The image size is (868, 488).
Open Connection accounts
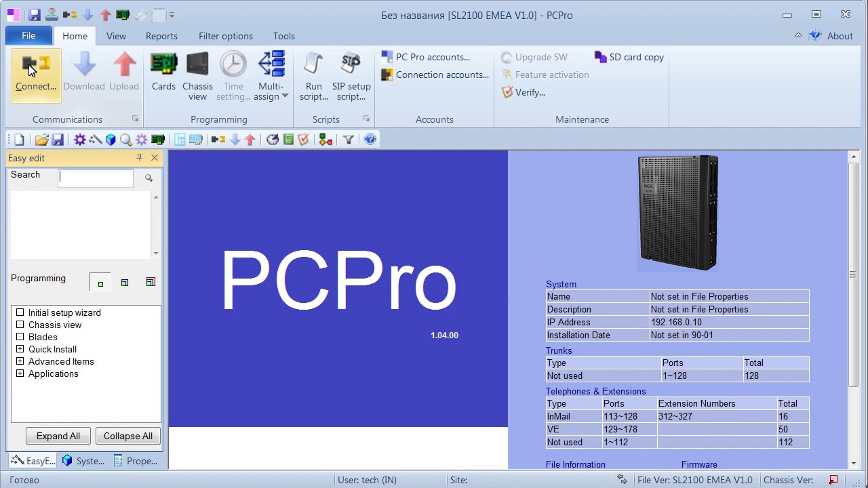[x=435, y=75]
